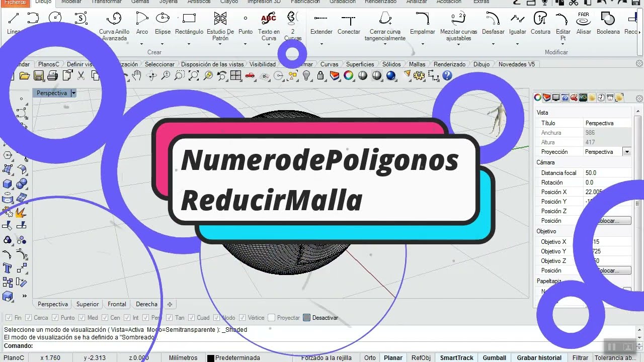Expand the Elipse tool dropdown arrow
The width and height of the screenshot is (644, 362).
tap(163, 44)
